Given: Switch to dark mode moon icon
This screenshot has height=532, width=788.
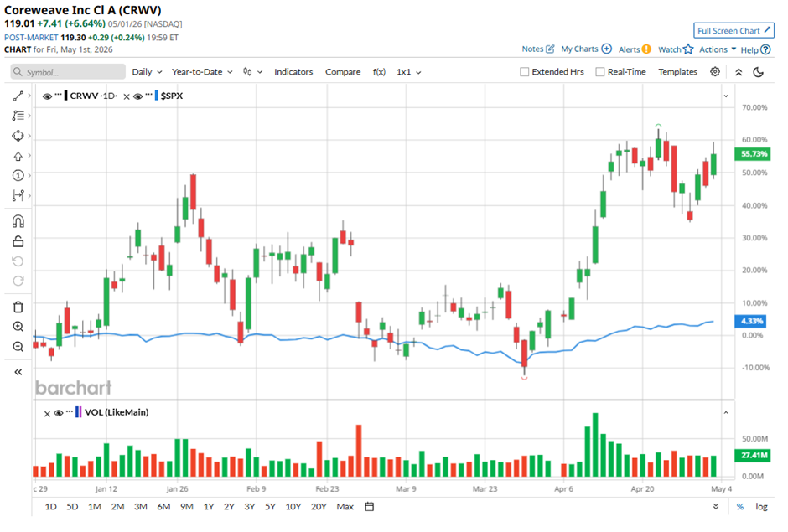Looking at the screenshot, I should [x=759, y=72].
